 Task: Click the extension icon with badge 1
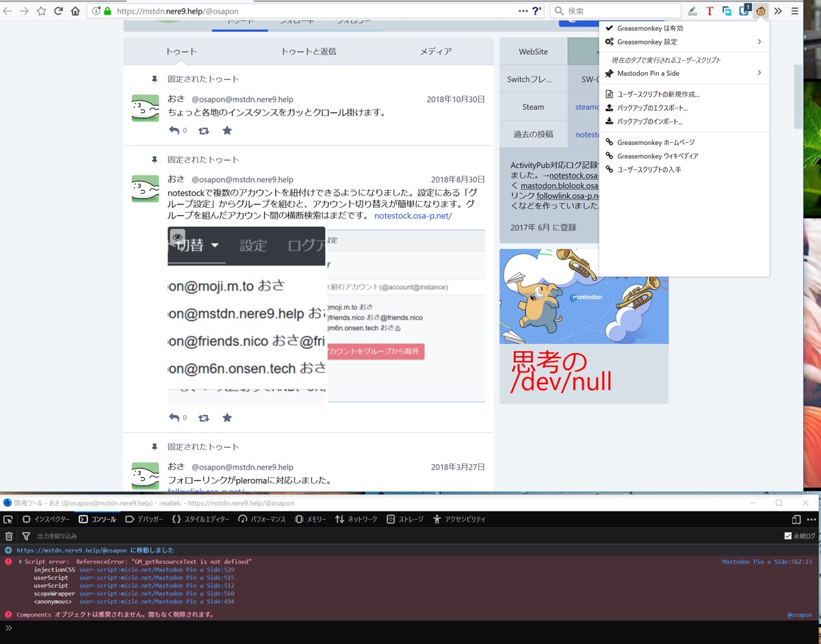[x=744, y=10]
